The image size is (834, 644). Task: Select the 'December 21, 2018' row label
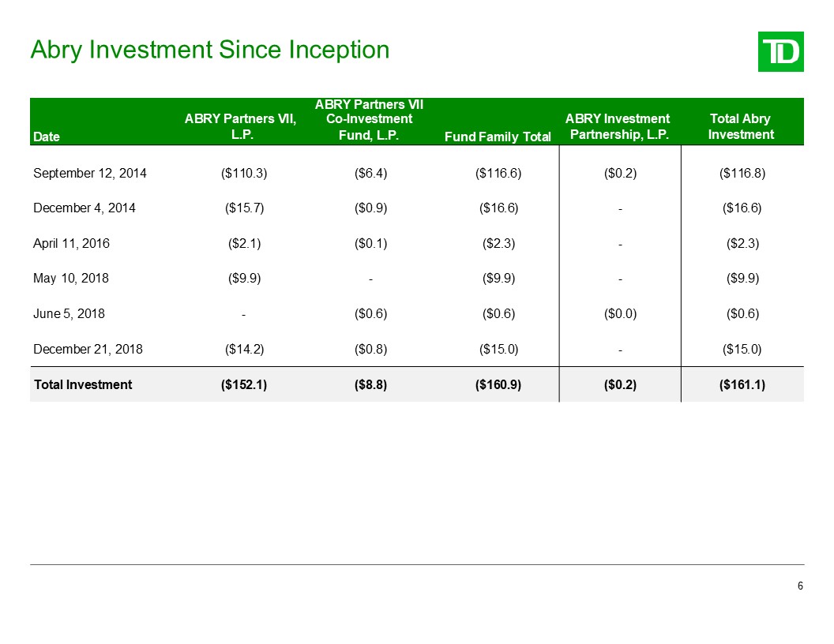[88, 349]
